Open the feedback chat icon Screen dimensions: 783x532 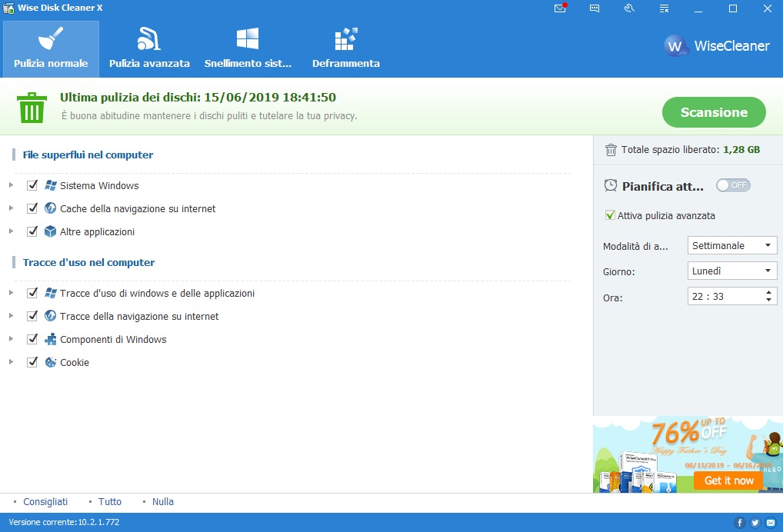pos(595,8)
